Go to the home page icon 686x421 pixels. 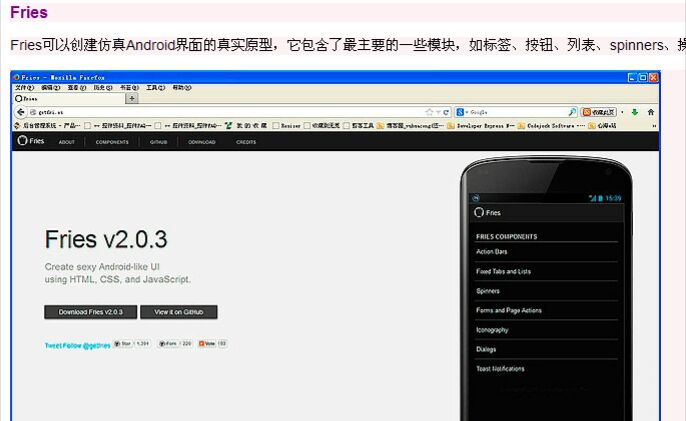tap(651, 112)
